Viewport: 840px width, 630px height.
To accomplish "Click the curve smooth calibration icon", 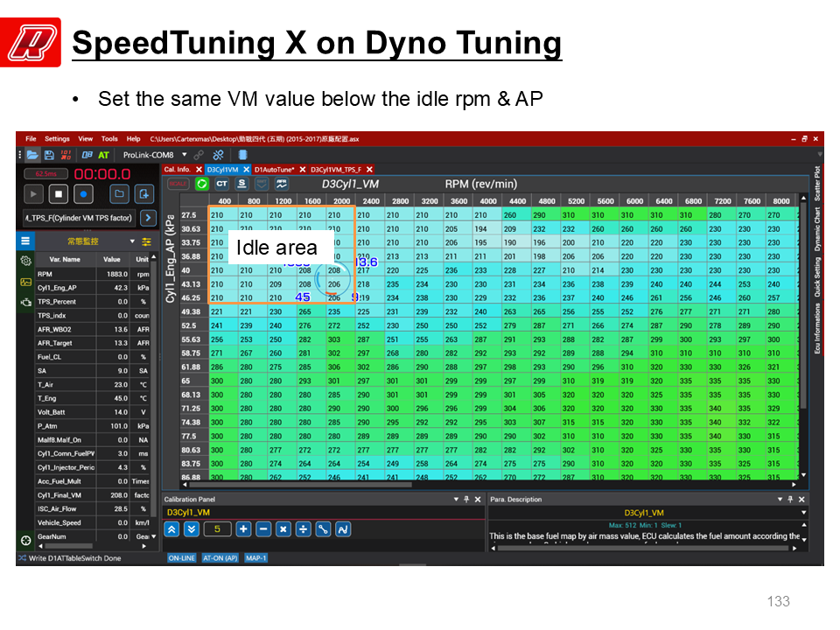I will 343,529.
